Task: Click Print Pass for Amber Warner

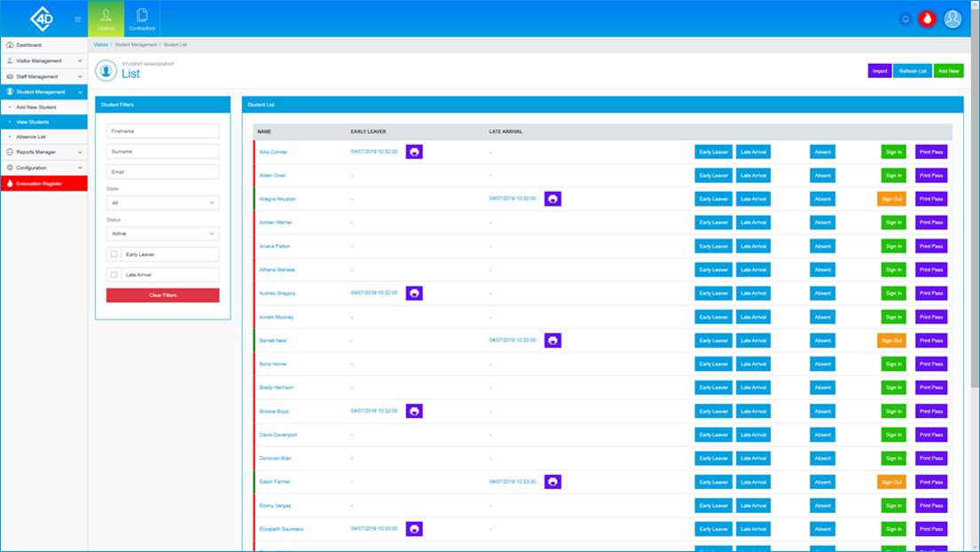Action: click(931, 223)
